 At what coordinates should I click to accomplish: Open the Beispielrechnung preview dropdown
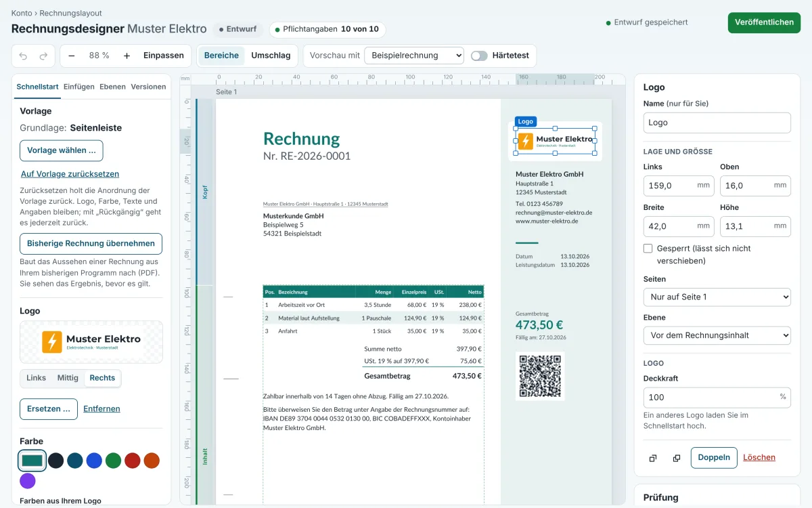click(414, 56)
